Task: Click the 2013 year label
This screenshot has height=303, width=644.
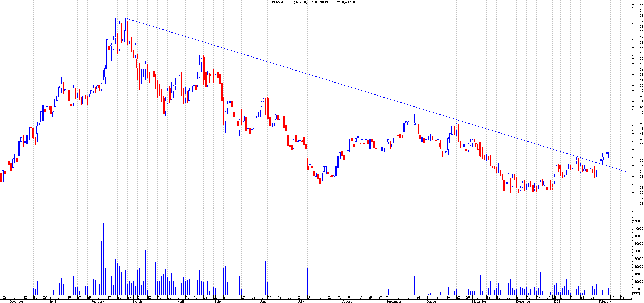Action: tap(558, 301)
